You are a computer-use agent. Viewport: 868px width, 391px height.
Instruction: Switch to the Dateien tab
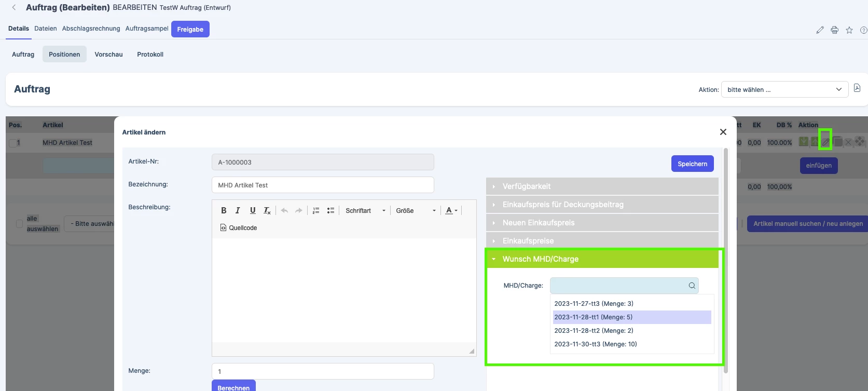coord(46,29)
